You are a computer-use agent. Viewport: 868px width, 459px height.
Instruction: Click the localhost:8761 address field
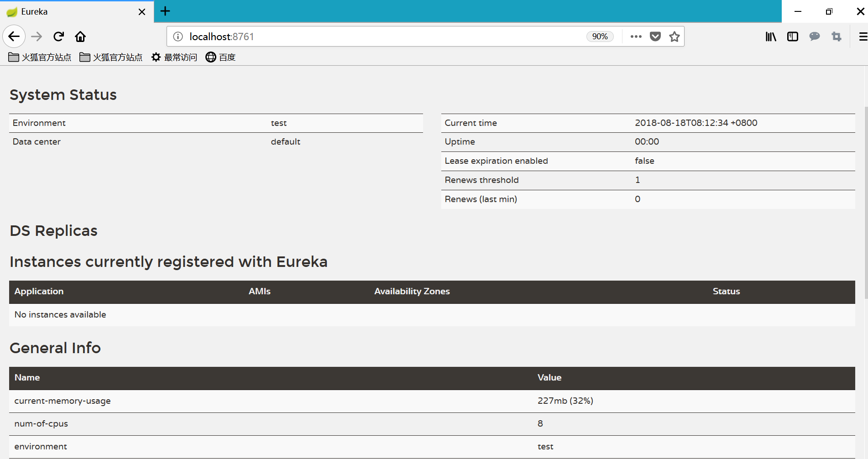pos(365,37)
